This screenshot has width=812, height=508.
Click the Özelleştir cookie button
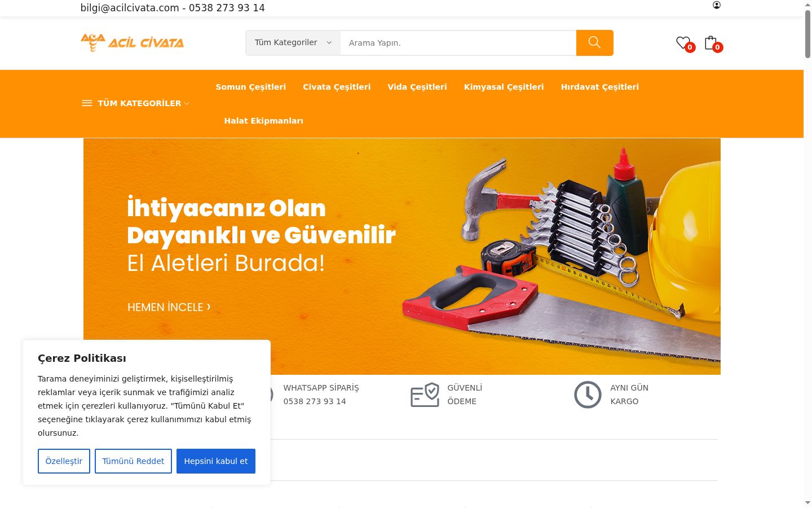pos(64,461)
